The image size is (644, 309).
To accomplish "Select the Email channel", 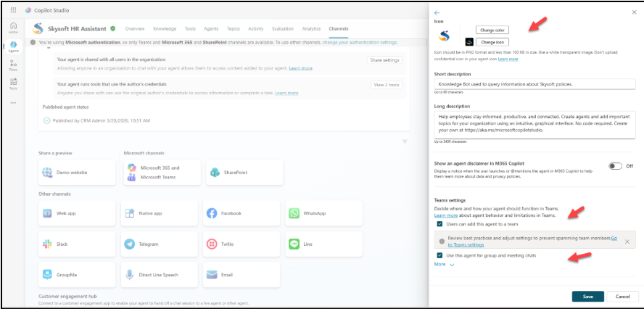I will pyautogui.click(x=242, y=275).
